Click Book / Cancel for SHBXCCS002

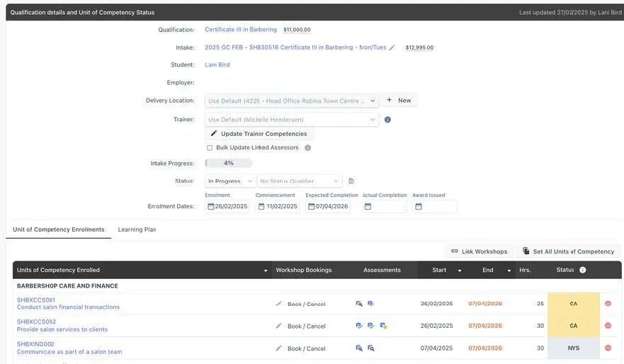coord(307,326)
